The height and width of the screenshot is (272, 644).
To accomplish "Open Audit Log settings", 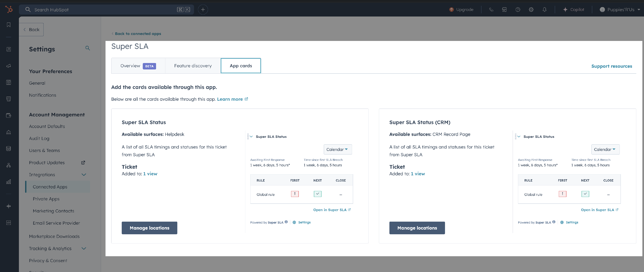I will pos(39,138).
